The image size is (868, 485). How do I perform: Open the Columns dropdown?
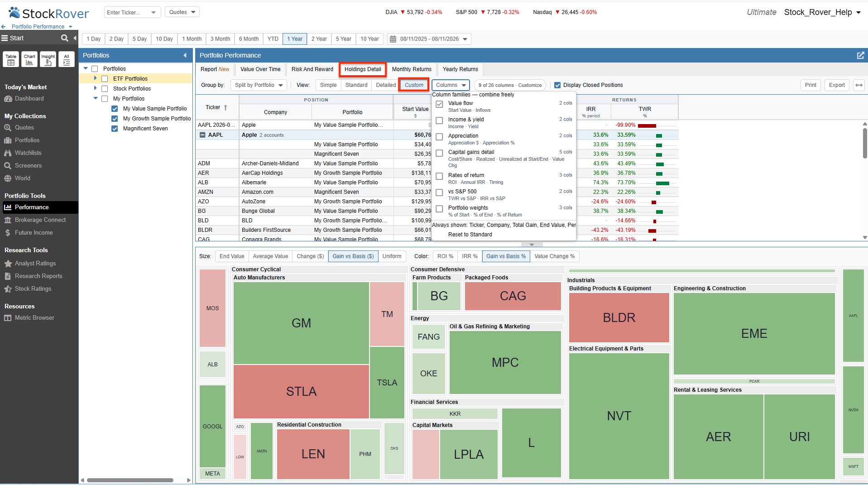coord(451,85)
